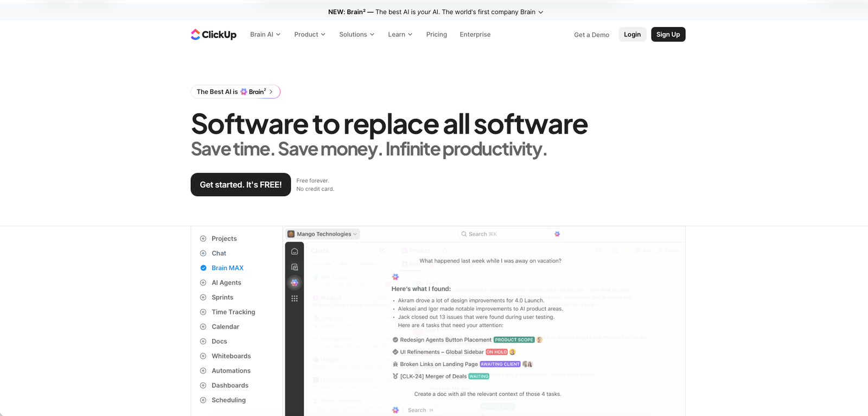Select the chat docs icon in dark rail
This screenshot has height=416, width=868.
point(295,267)
